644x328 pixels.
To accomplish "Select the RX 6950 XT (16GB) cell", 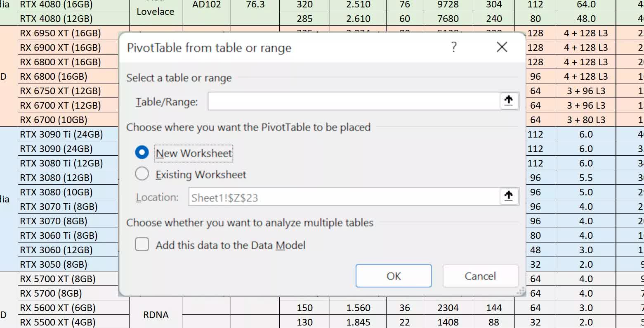I will [73, 33].
